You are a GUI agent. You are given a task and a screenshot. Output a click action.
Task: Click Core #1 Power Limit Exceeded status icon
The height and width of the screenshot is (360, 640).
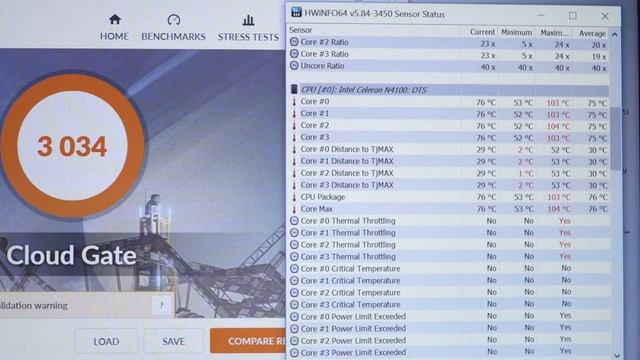click(294, 328)
